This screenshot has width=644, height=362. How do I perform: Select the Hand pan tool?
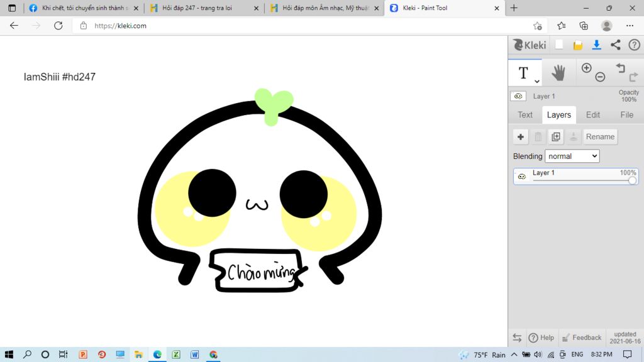click(x=558, y=73)
